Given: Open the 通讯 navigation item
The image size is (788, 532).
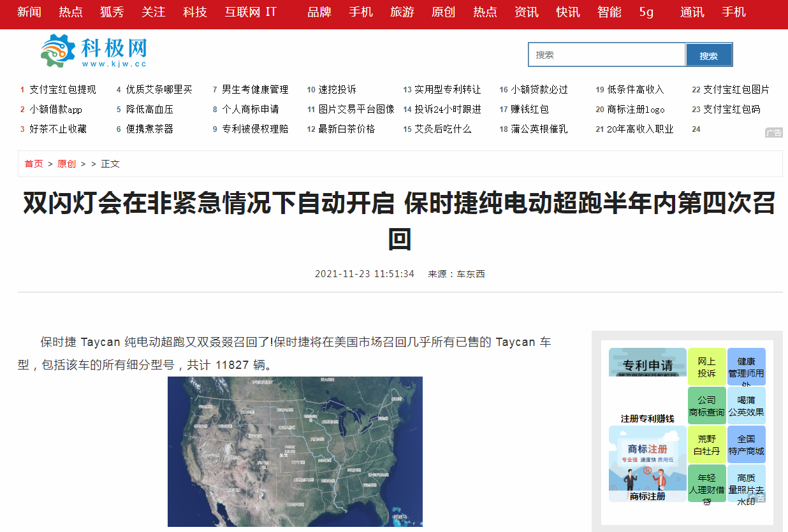Looking at the screenshot, I should tap(692, 11).
